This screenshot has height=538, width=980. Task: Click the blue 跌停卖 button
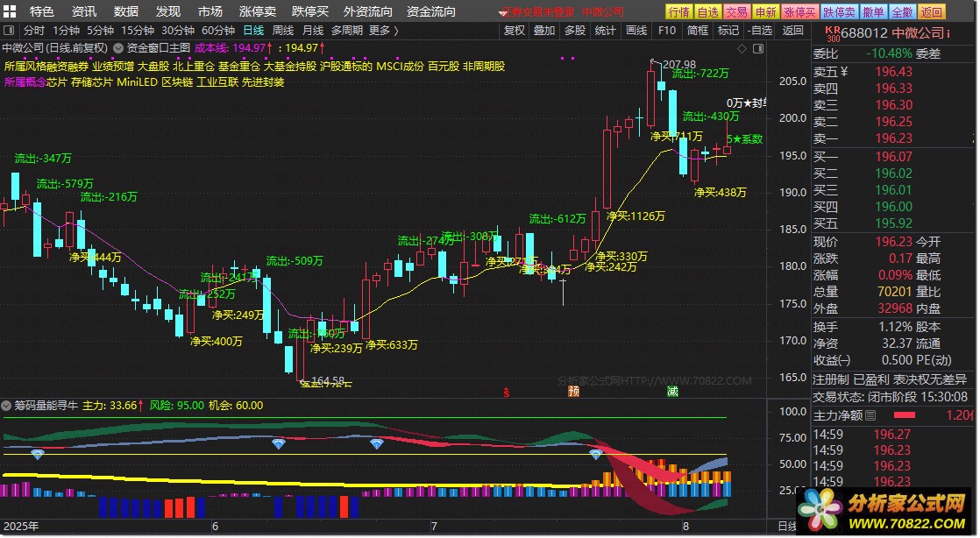840,12
